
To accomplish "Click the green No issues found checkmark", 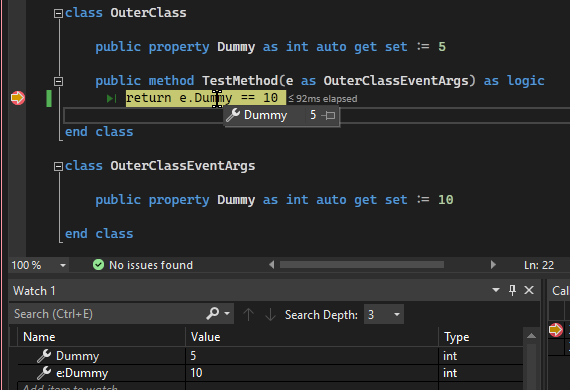I will (98, 265).
